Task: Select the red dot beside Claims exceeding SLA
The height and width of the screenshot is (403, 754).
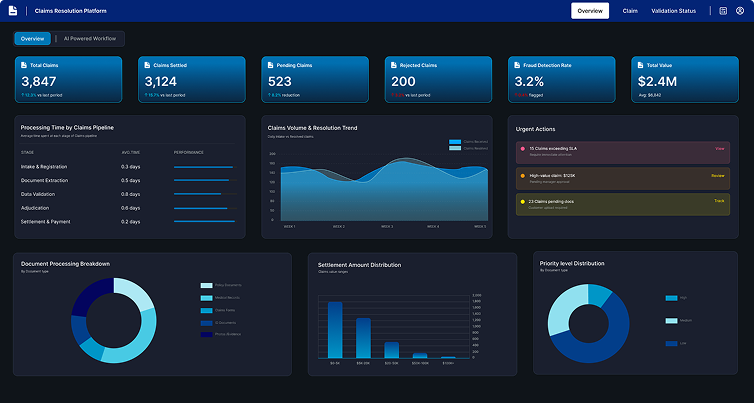Action: [522, 149]
